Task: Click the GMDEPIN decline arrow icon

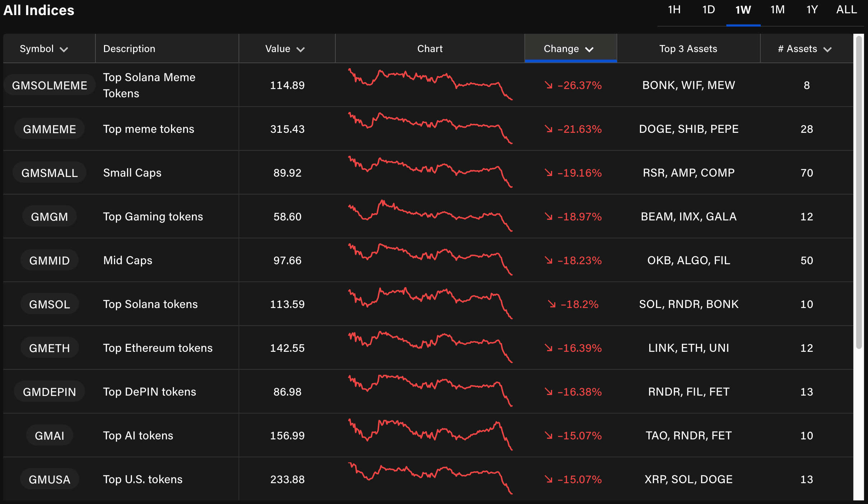Action: [x=548, y=392]
